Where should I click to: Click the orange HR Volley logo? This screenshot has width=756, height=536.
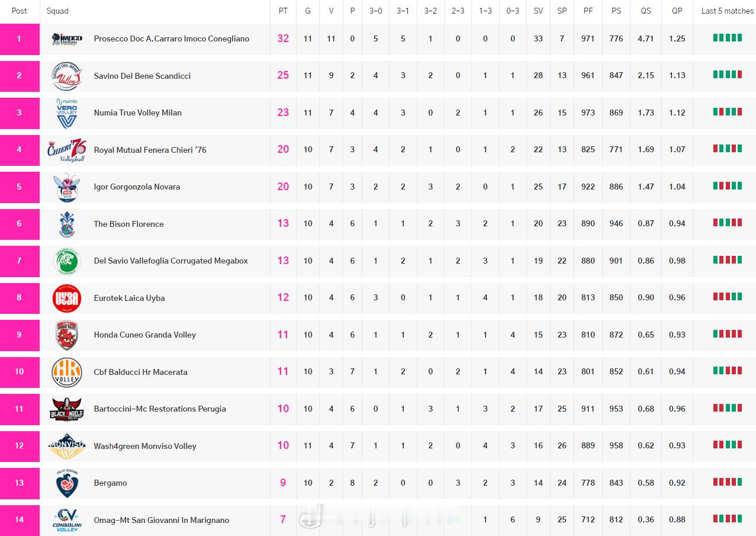tap(67, 372)
